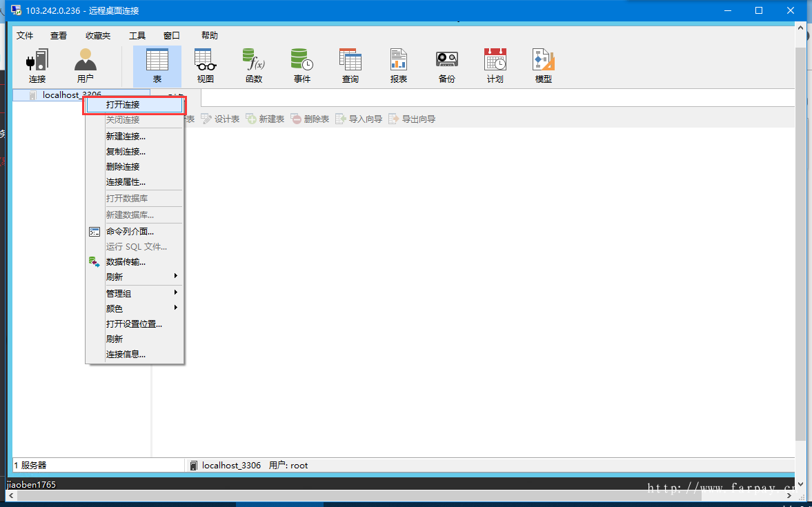Image resolution: width=812 pixels, height=507 pixels.
Task: Open the 工具 menu in menu bar
Action: (x=137, y=36)
